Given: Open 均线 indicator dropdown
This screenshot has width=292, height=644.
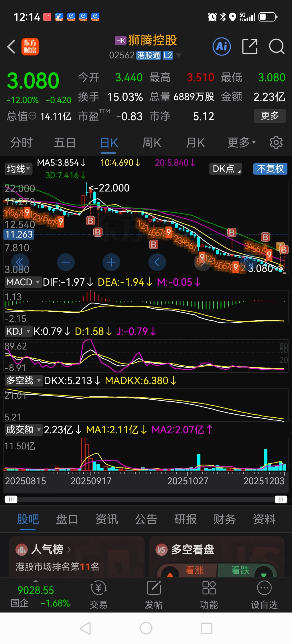Looking at the screenshot, I should click(18, 169).
